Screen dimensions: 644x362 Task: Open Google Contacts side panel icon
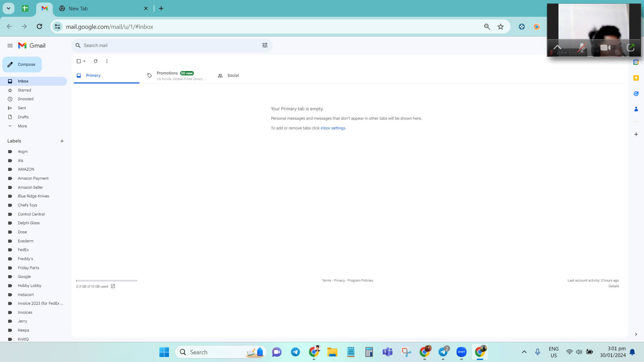pos(636,109)
